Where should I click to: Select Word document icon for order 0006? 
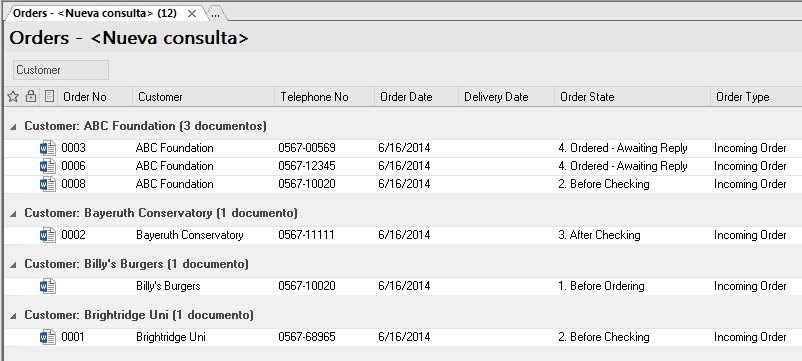pyautogui.click(x=48, y=166)
